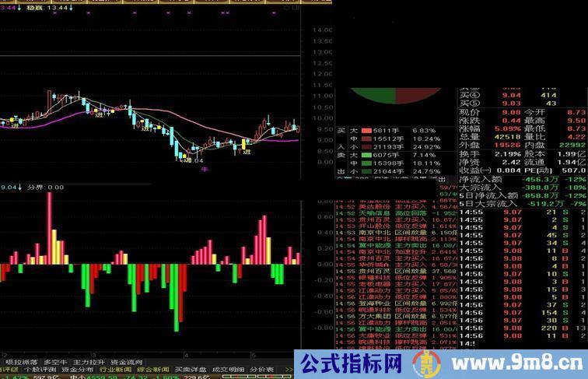Click the circle icon at chart top-right
Image resolution: width=588 pixels, height=379 pixels.
287,8
